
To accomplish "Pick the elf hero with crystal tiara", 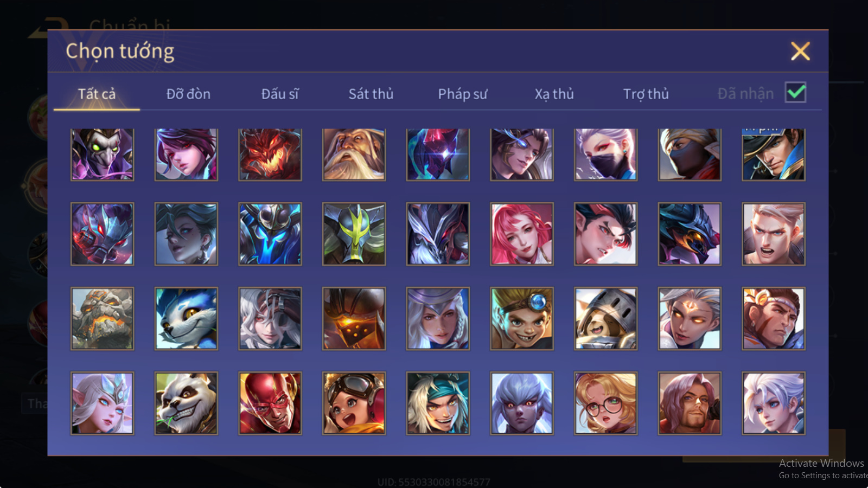I will click(102, 403).
